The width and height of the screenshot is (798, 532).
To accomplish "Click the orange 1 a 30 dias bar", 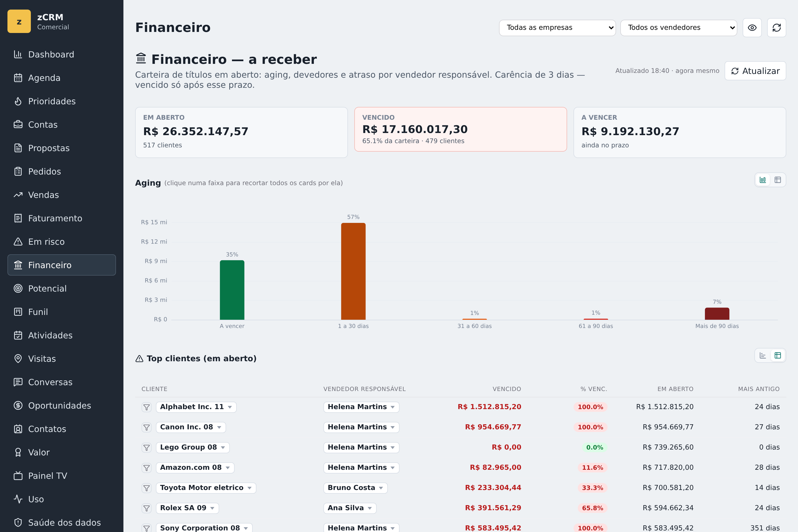I will [353, 271].
